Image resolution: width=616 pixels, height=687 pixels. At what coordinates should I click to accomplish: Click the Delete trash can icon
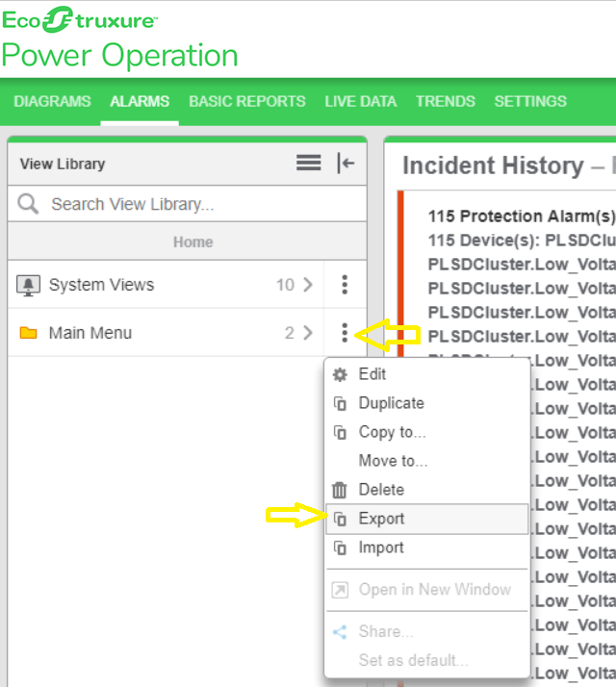(339, 490)
